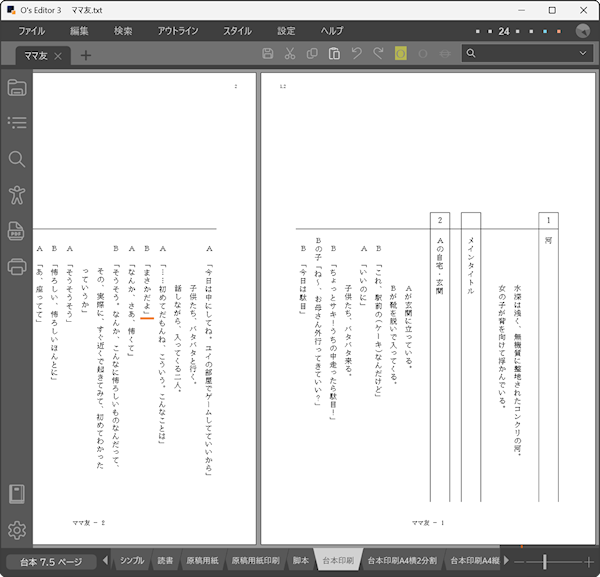The image size is (600, 577).
Task: Click the scissors cut icon
Action: pyautogui.click(x=289, y=54)
